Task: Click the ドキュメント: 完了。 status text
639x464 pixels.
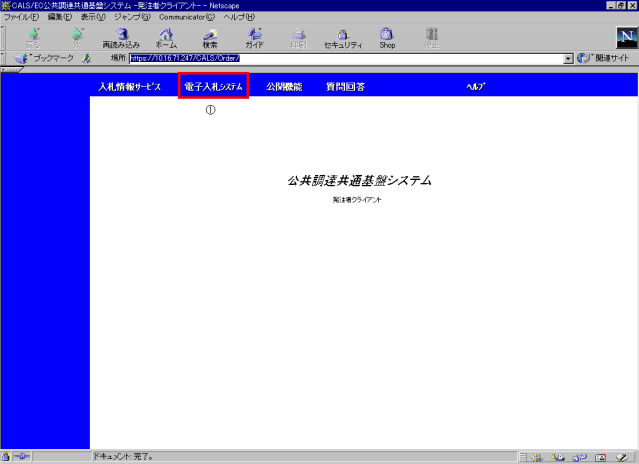Action: point(123,457)
